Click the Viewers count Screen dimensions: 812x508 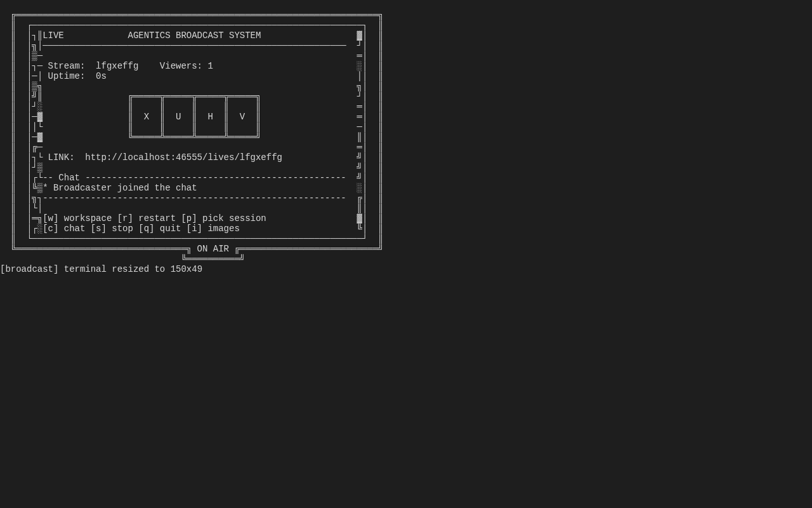pyautogui.click(x=186, y=66)
